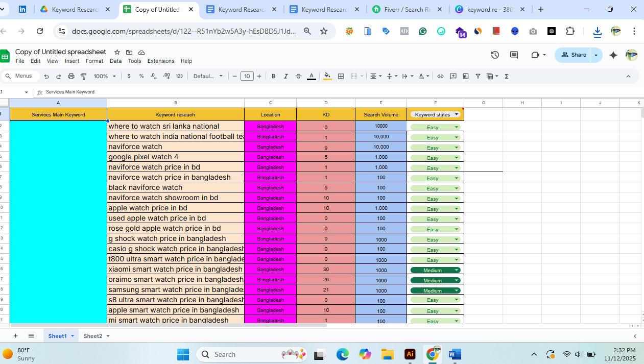The image size is (644, 364).
Task: Create a filter
Action: point(478,76)
